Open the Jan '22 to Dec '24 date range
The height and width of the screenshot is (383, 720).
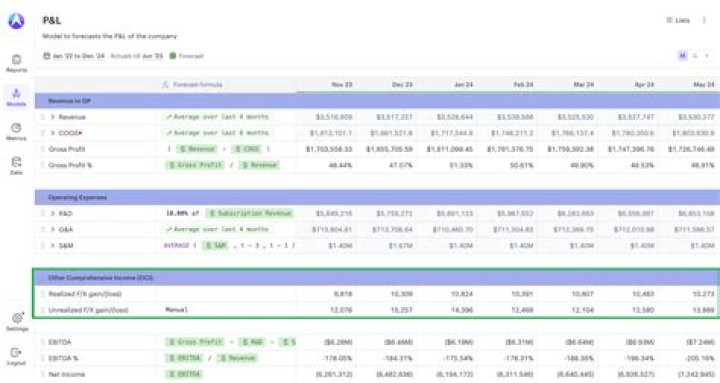74,56
